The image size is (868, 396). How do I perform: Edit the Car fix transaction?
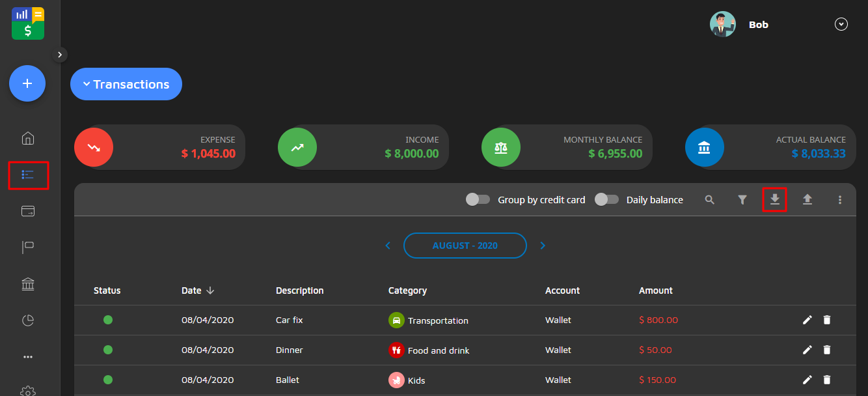point(807,320)
